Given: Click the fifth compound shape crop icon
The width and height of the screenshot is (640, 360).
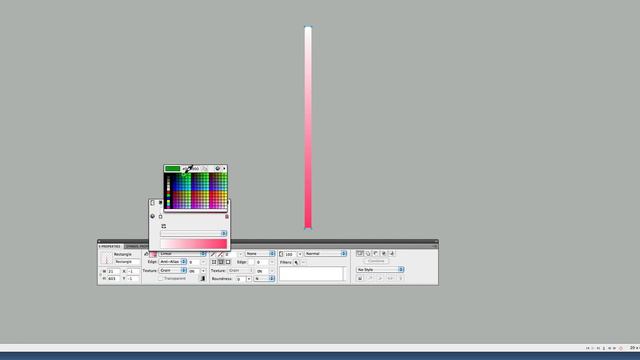Looking at the screenshot, I should coord(392,253).
